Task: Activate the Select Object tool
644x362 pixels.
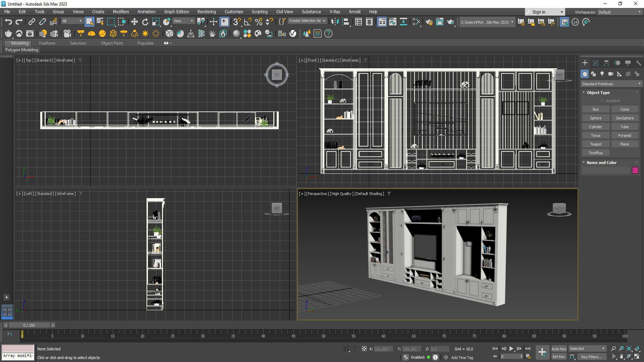Action: 89,22
